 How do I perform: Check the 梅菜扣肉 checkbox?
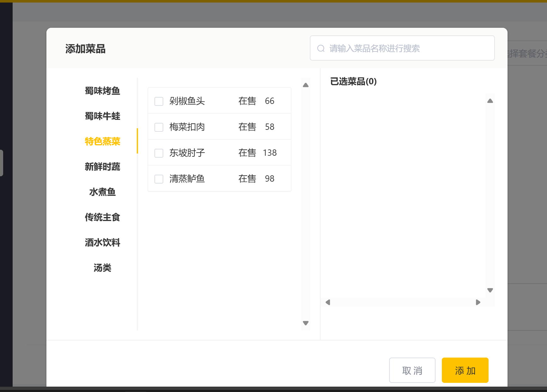(159, 127)
